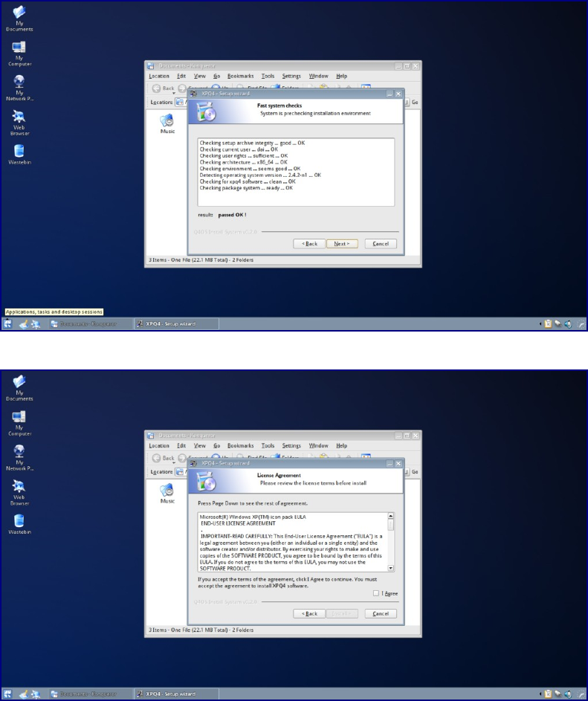Click Documents Konqueror task in lower taskbar

91,694
